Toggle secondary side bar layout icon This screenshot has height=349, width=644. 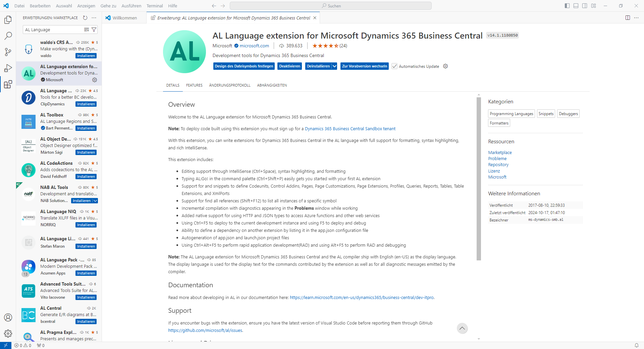tap(585, 6)
